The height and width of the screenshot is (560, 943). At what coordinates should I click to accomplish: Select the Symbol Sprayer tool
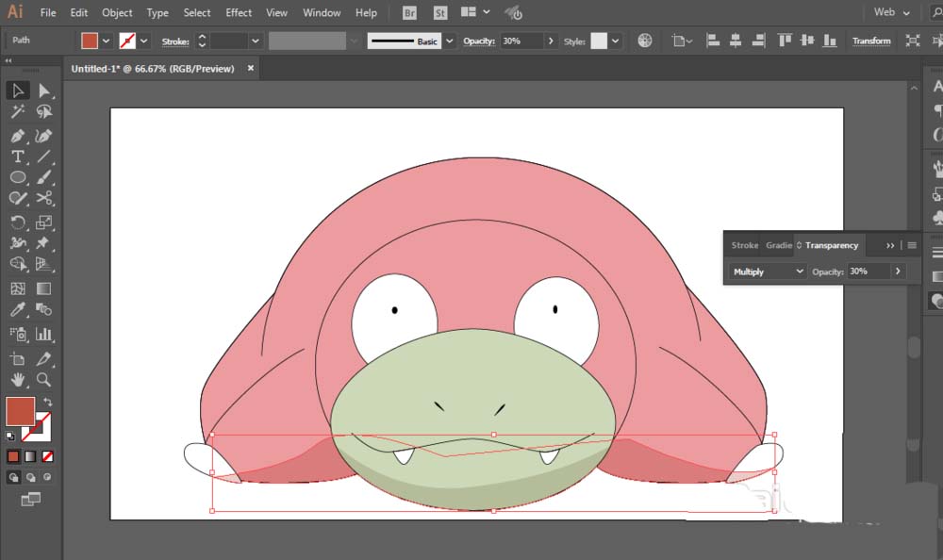coord(17,334)
